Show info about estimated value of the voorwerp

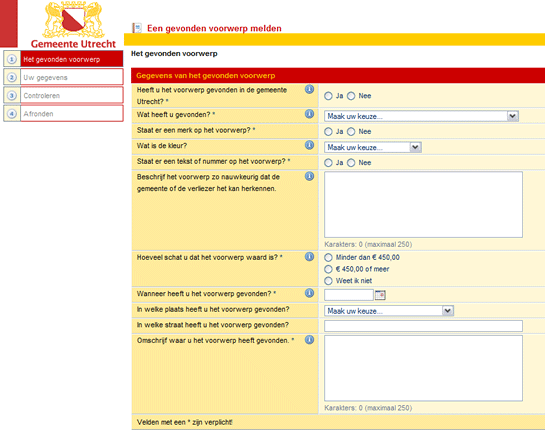(309, 257)
